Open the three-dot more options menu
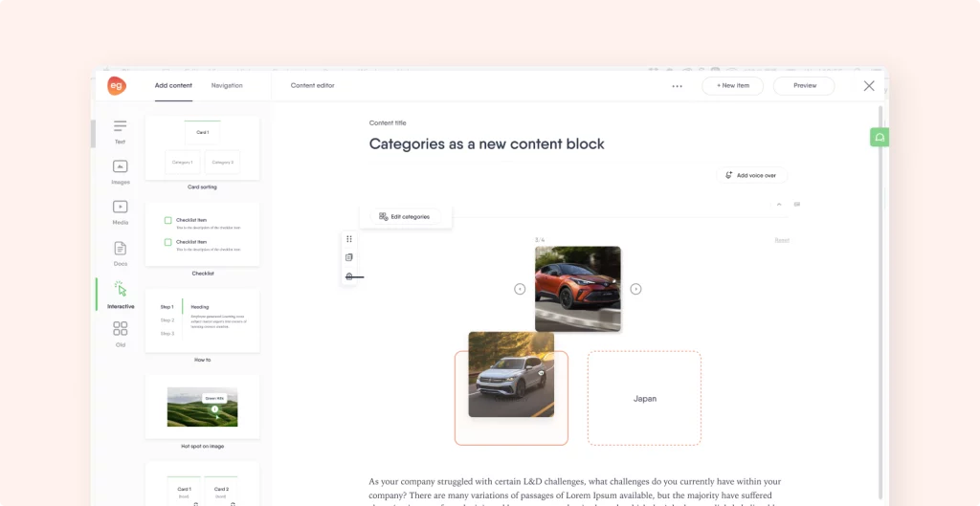Image resolution: width=980 pixels, height=506 pixels. click(x=677, y=86)
